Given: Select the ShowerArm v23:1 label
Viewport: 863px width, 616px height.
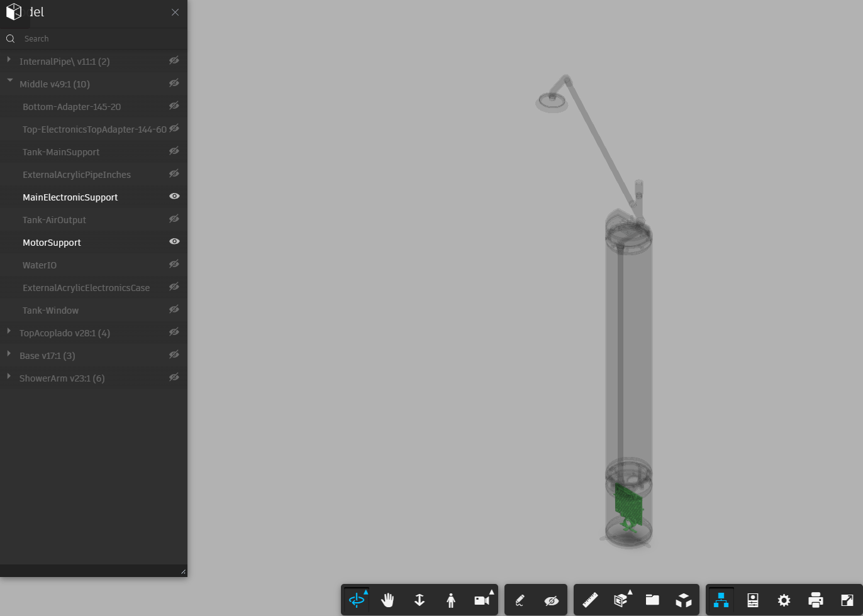Looking at the screenshot, I should (x=62, y=378).
